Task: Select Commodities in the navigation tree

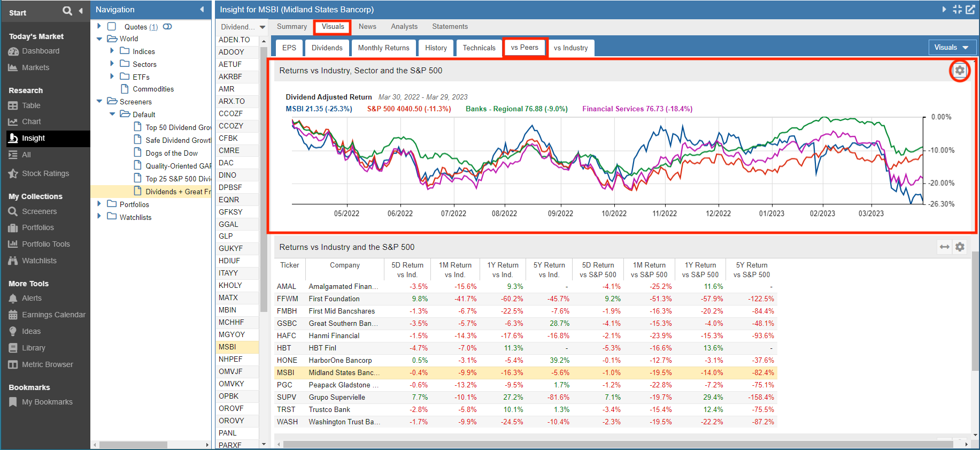Action: click(153, 89)
